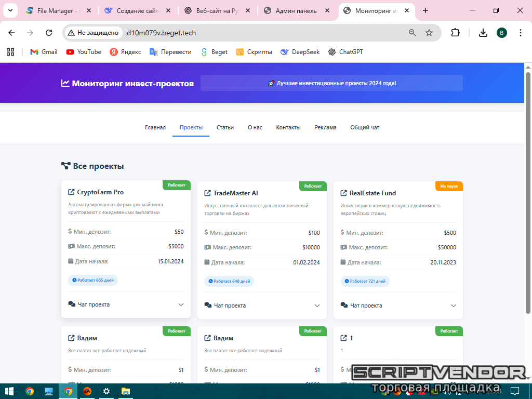Image resolution: width=532 pixels, height=399 pixels.
Task: Expand the CryptoFarm Pro project chat
Action: tap(181, 305)
